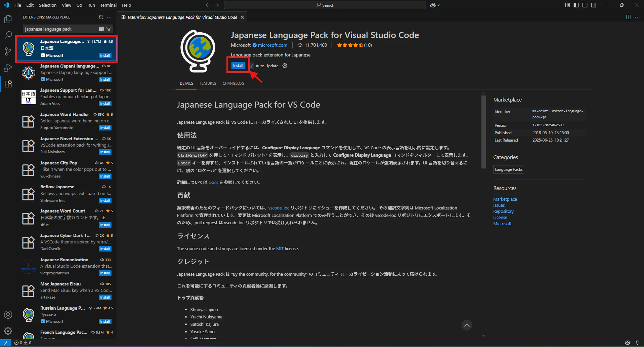
Task: Open the Copilot chat icon in title bar
Action: click(433, 5)
